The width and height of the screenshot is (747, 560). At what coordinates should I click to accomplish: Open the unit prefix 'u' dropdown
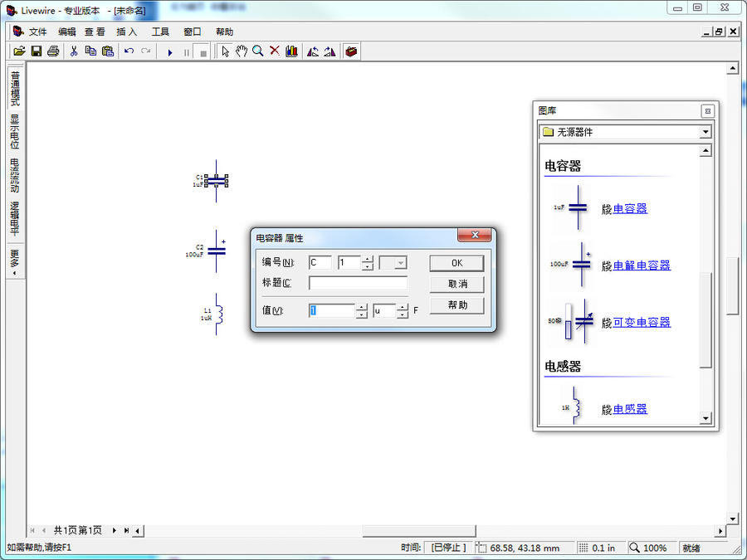[403, 311]
